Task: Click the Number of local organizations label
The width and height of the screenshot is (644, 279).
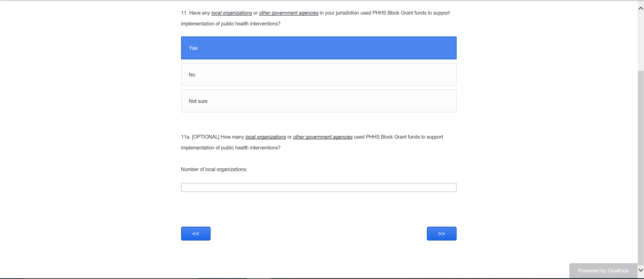Action: point(214,169)
